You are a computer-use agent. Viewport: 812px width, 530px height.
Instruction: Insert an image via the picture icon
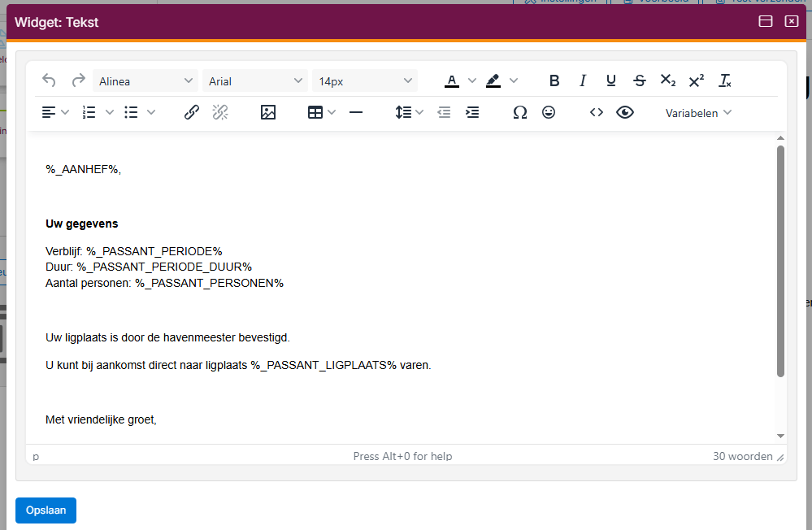(x=268, y=113)
